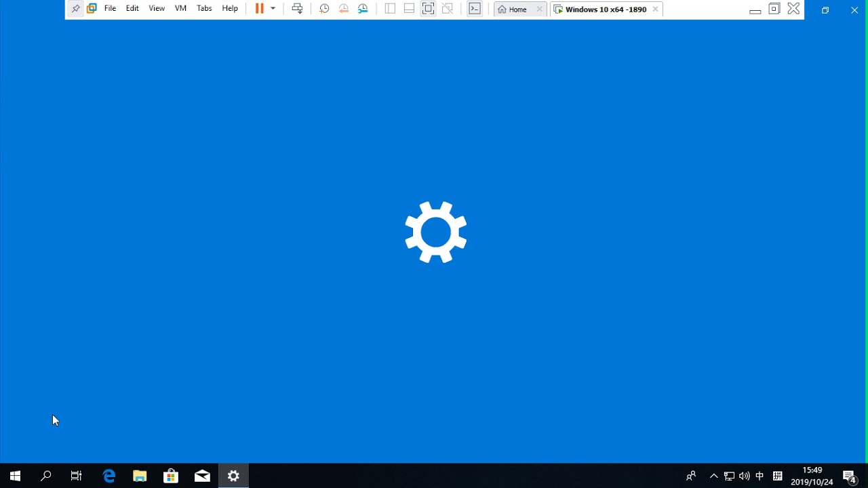This screenshot has width=868, height=488.
Task: Minimize the VMware full-screen toolbar
Action: coord(755,9)
